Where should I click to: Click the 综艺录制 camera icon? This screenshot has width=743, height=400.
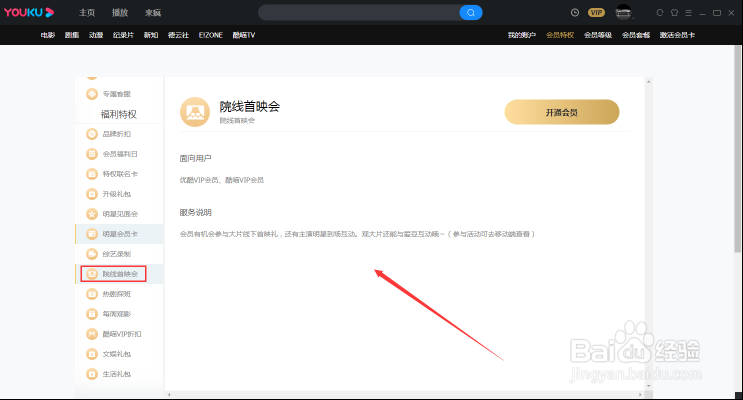(92, 254)
